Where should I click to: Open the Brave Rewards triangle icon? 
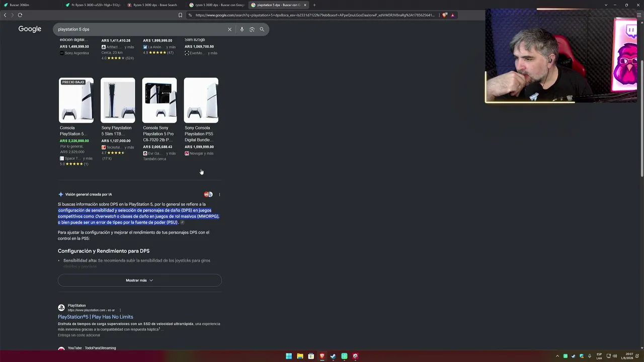[452, 15]
